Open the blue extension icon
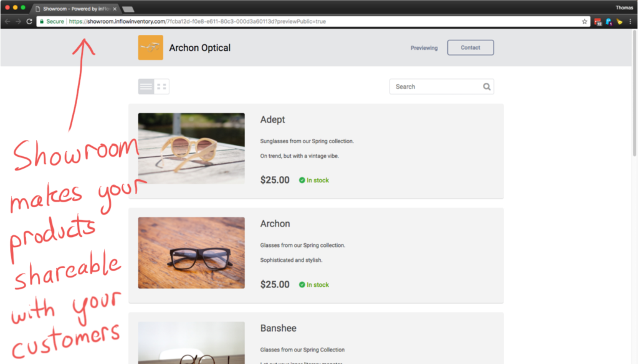Screen dimensions: 638x364 point(609,22)
